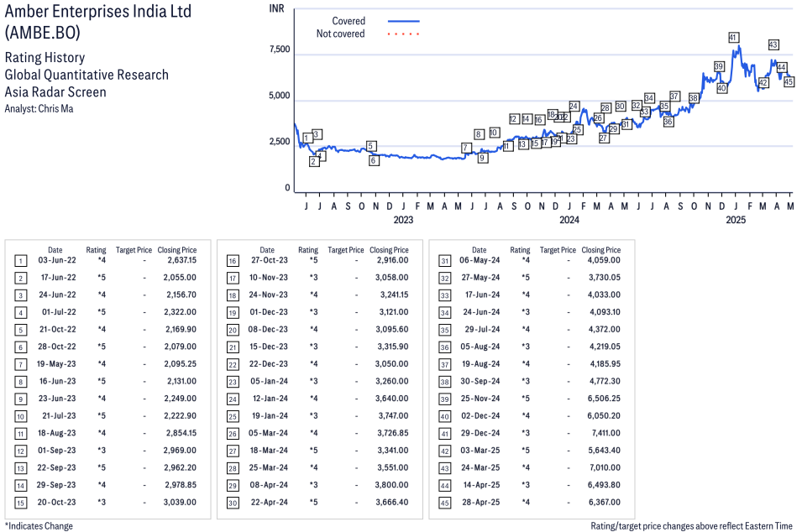Select the date 22-Apr-24
802x532 pixels.
point(269,502)
